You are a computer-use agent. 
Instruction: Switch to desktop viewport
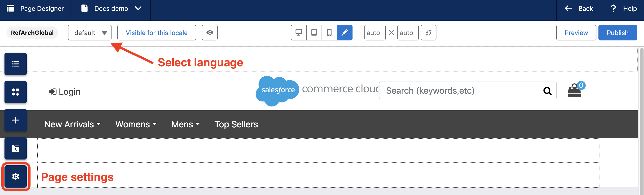(x=299, y=33)
